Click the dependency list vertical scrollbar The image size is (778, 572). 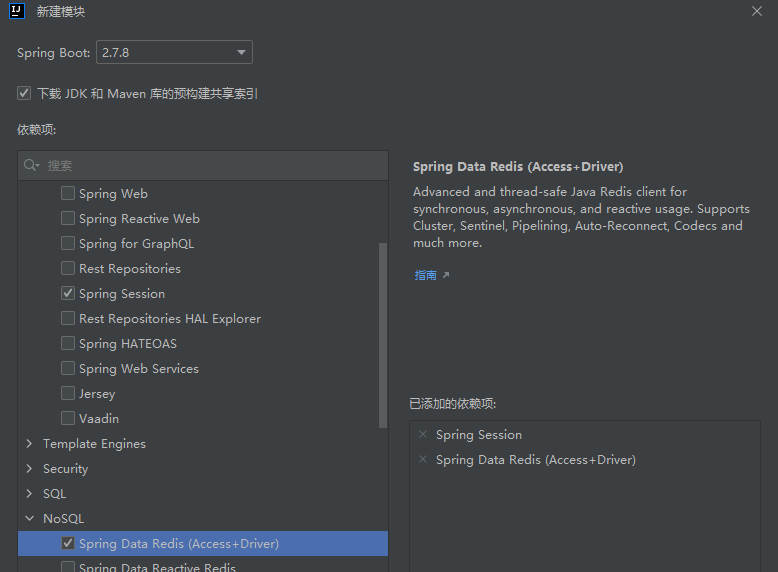383,335
